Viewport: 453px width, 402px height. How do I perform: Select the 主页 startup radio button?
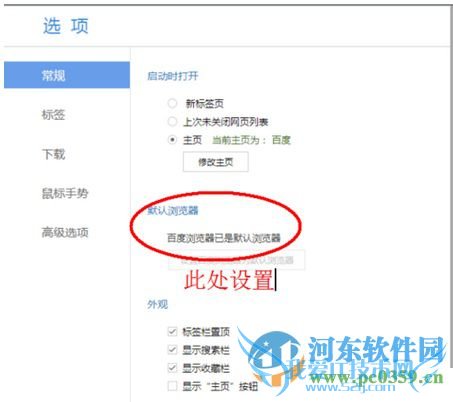(172, 140)
